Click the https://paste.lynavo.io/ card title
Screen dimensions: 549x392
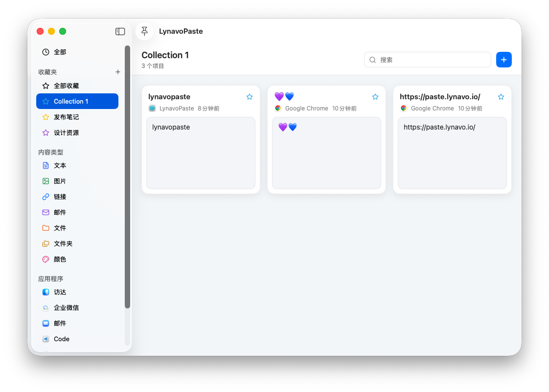pos(440,97)
